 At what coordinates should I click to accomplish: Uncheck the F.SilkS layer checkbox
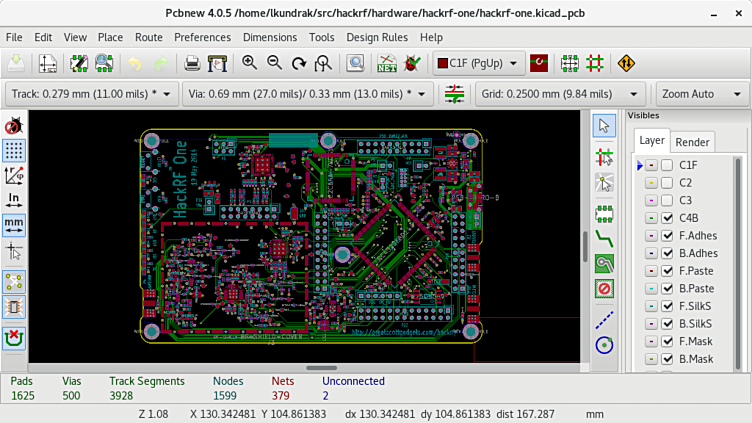(667, 306)
